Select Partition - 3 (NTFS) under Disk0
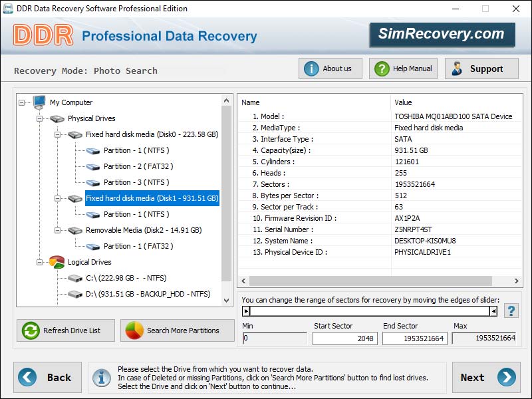Image resolution: width=532 pixels, height=399 pixels. pyautogui.click(x=136, y=182)
